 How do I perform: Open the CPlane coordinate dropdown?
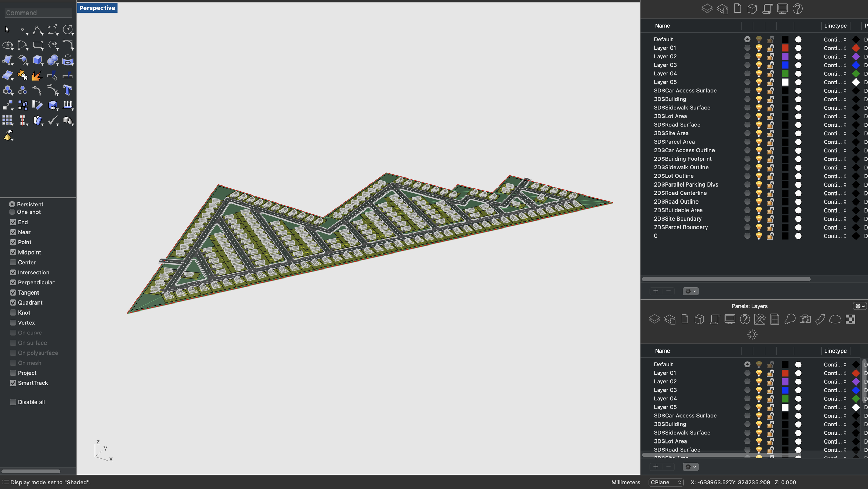point(666,482)
